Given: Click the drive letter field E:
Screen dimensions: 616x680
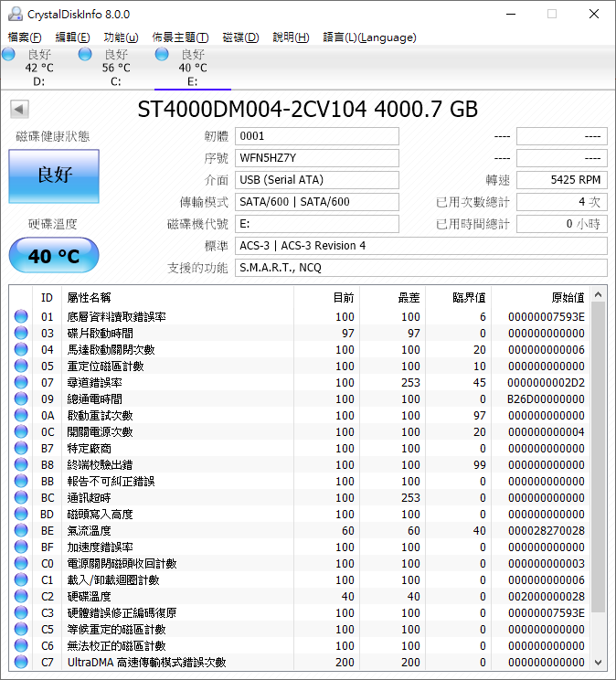Looking at the screenshot, I should tap(317, 224).
